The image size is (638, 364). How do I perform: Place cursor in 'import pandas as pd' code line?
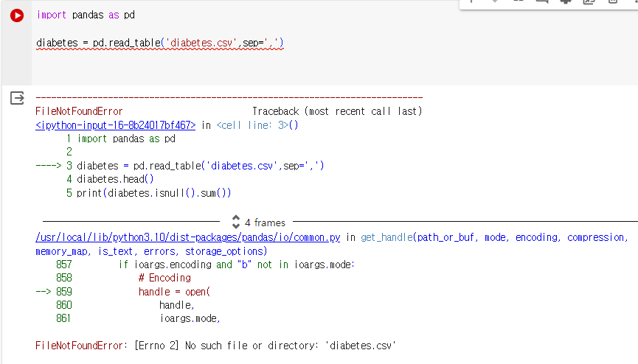(86, 15)
